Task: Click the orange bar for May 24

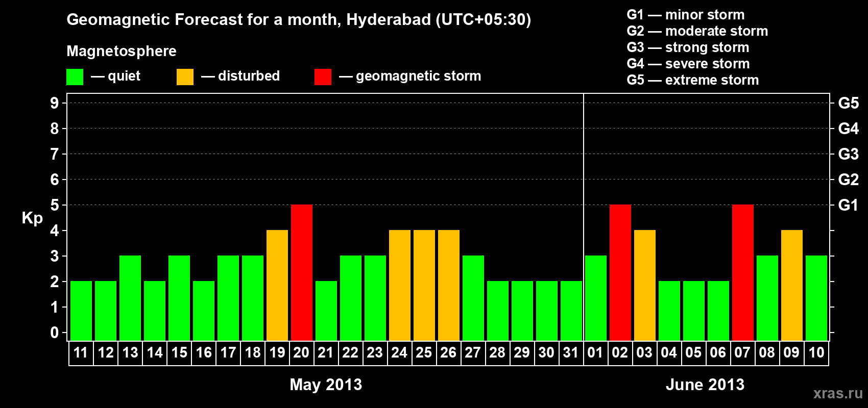Action: [400, 286]
